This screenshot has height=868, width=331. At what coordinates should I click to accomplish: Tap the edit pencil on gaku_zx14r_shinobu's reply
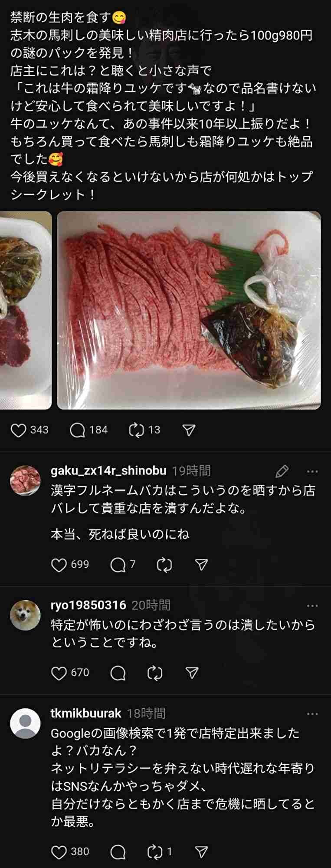pyautogui.click(x=282, y=471)
